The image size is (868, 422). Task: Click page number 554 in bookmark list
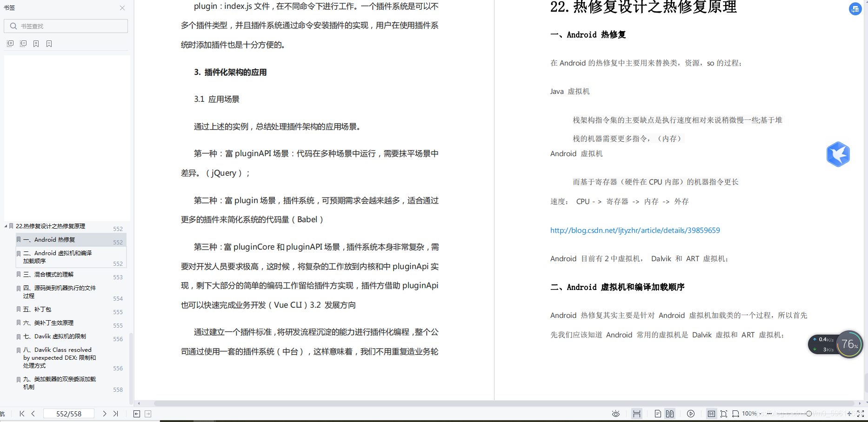(x=118, y=299)
